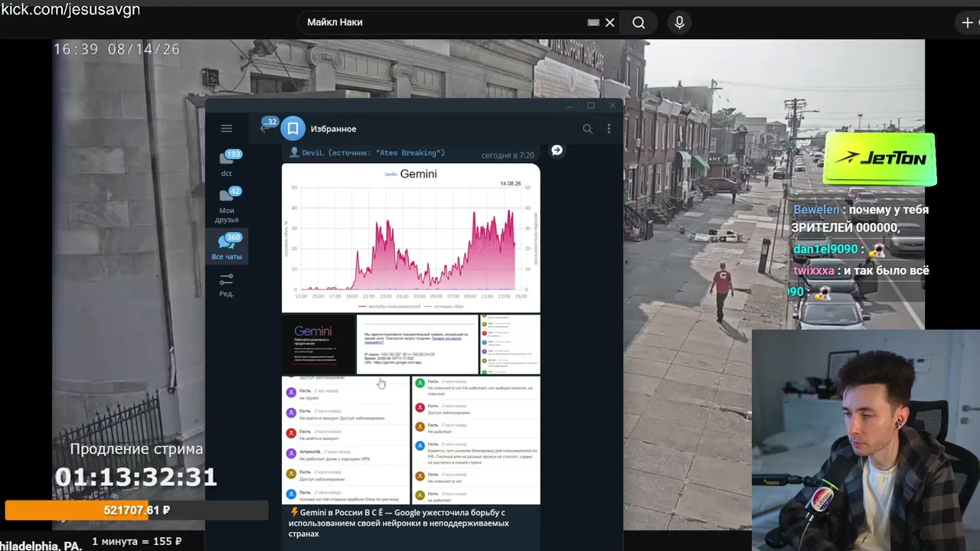Click the streamer webcam overlay
This screenshot has width=980, height=551.
866,440
